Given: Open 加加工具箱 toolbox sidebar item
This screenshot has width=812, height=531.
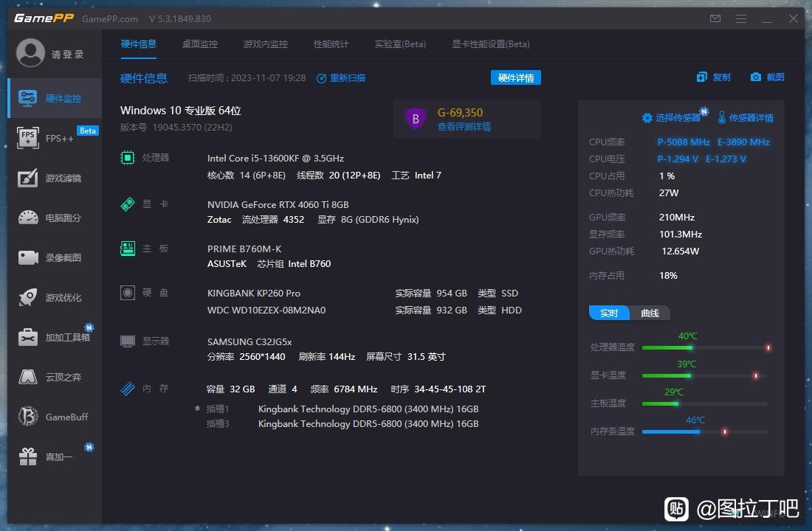Looking at the screenshot, I should [x=55, y=337].
